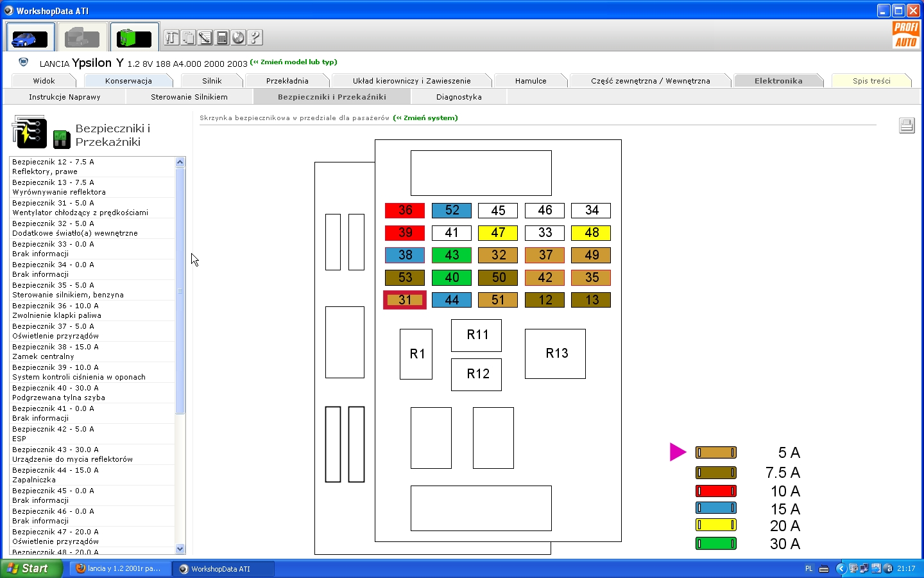Click the PL language indicator
The image size is (924, 578).
point(809,568)
